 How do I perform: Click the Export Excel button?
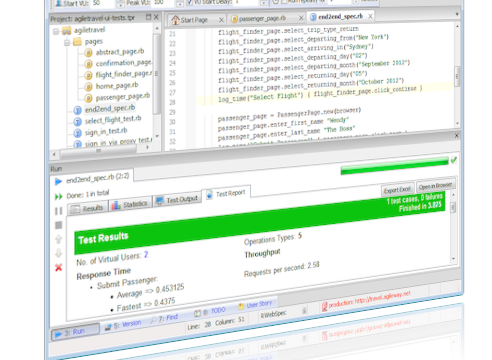(x=398, y=190)
